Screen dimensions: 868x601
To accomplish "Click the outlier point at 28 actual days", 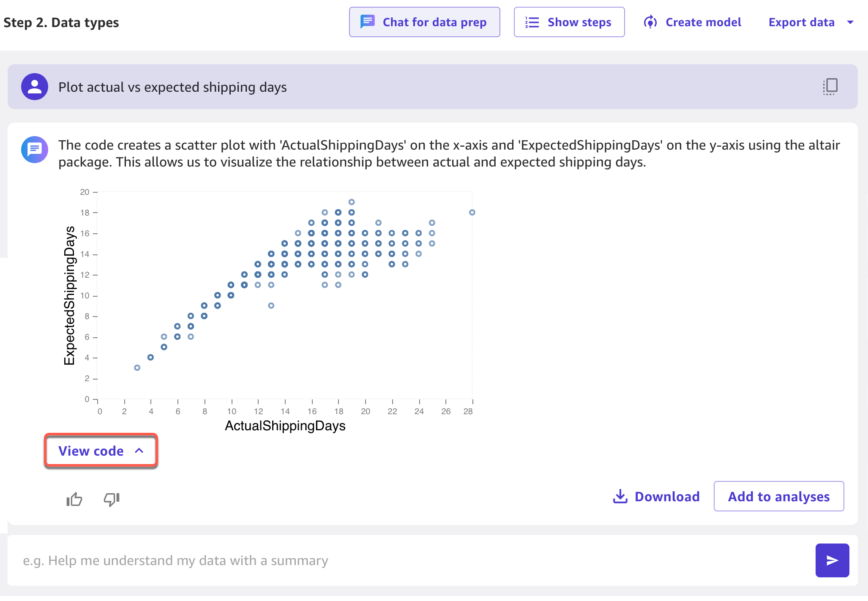I will coord(472,212).
